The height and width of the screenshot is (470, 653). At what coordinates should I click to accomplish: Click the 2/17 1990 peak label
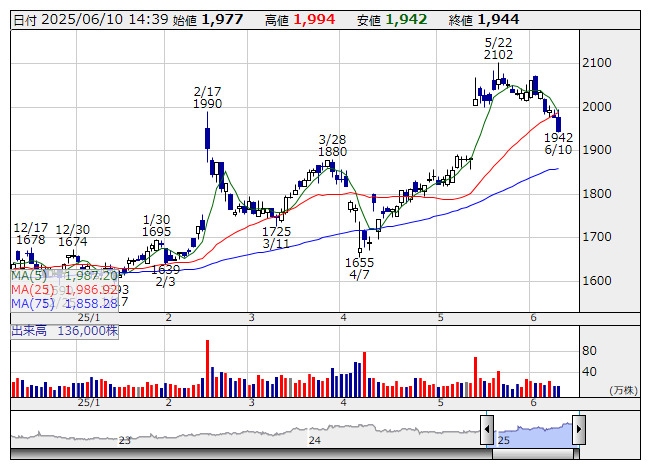coord(207,97)
